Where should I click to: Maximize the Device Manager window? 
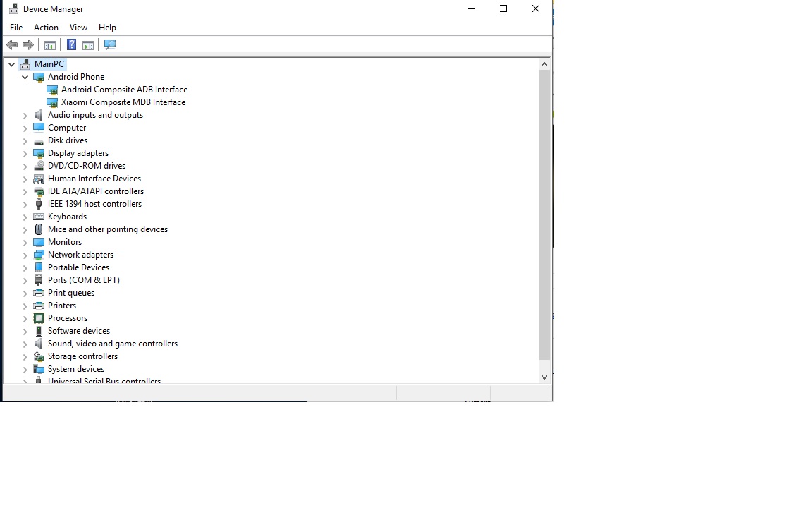tap(503, 8)
